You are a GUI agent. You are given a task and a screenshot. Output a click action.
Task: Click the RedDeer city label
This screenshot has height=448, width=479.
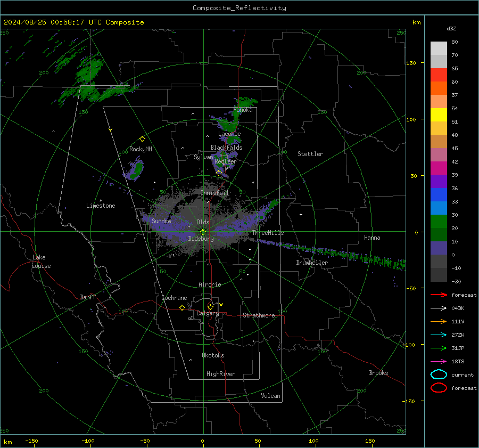pos(226,161)
